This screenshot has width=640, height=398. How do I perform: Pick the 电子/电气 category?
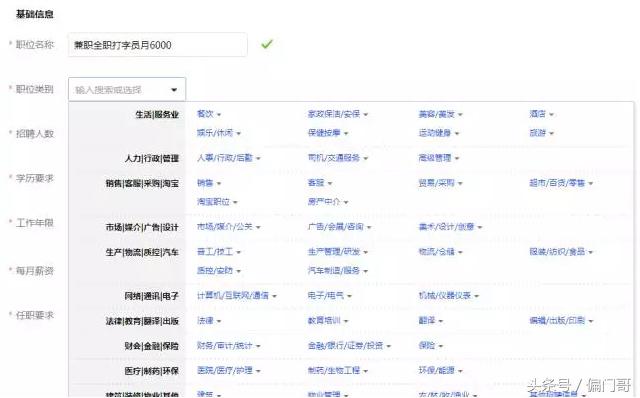click(329, 296)
